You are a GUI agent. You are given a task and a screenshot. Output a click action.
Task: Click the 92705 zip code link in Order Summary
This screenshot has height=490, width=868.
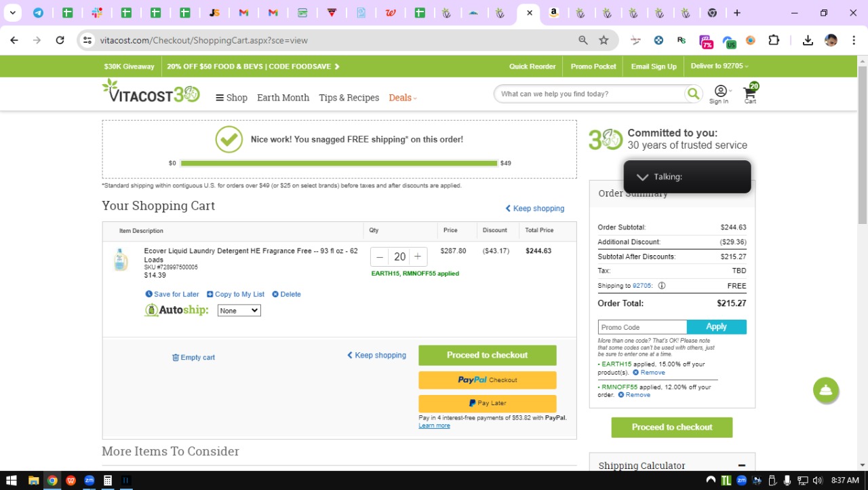642,286
